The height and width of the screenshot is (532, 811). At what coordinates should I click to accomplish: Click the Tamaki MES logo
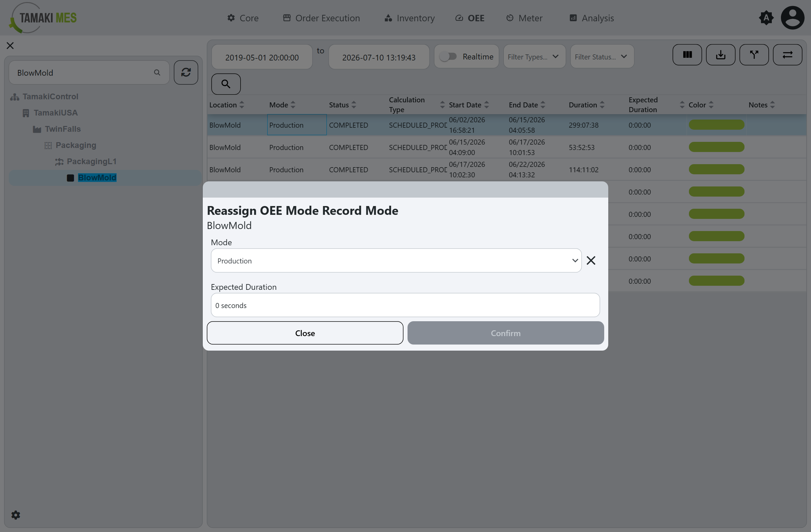click(43, 18)
